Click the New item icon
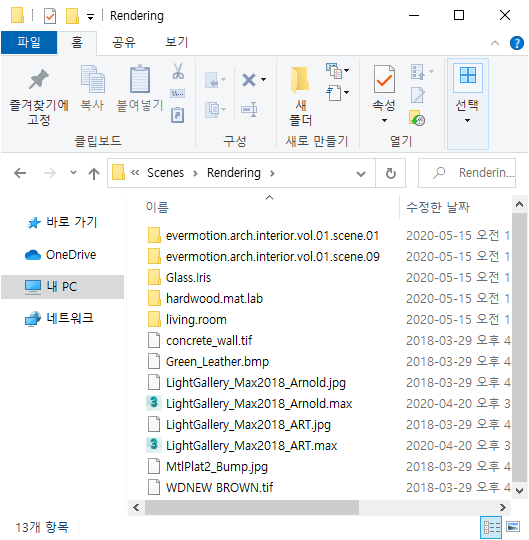Viewport: 529px width, 540px height. [x=334, y=71]
